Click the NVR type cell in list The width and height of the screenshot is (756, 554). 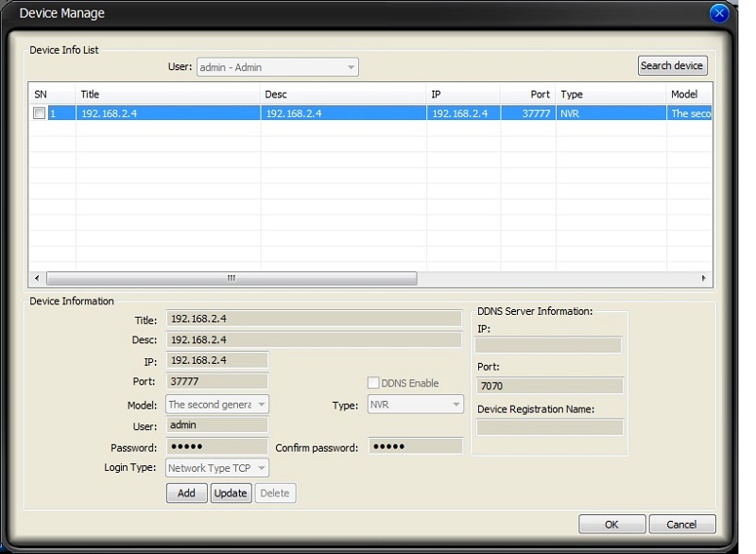pyautogui.click(x=610, y=113)
